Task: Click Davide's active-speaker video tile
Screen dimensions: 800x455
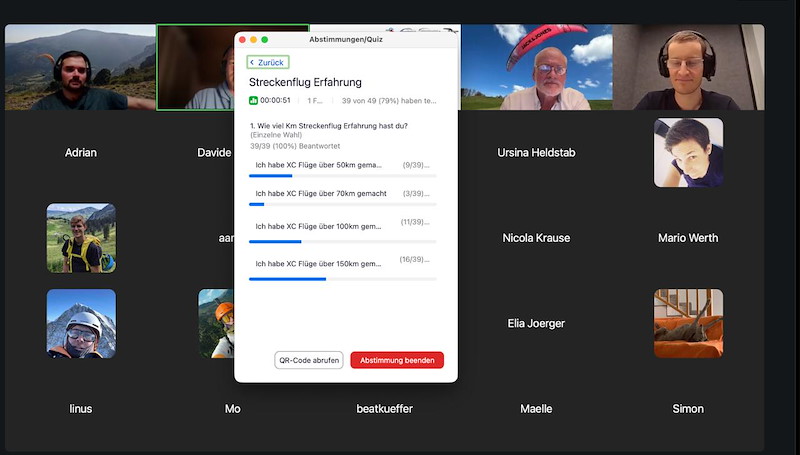Action: click(x=195, y=67)
